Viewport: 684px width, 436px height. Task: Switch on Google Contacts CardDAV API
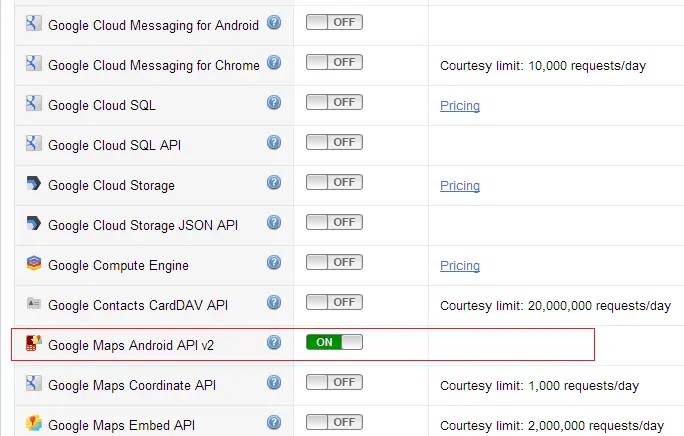[x=334, y=302]
